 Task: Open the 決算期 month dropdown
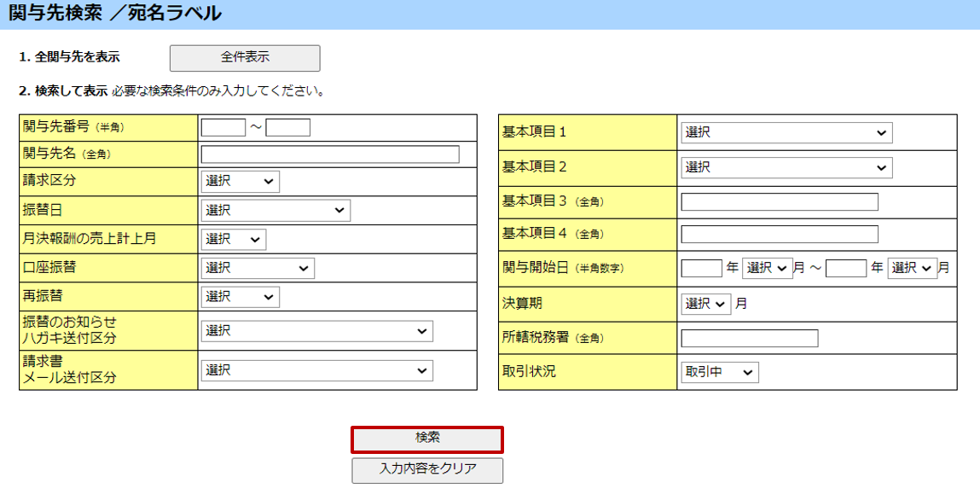coord(705,304)
